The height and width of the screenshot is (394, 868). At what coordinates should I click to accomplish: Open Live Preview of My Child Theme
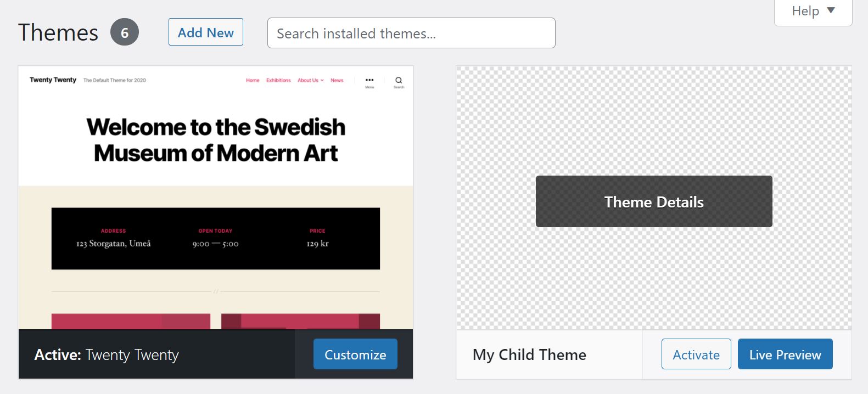pos(785,354)
